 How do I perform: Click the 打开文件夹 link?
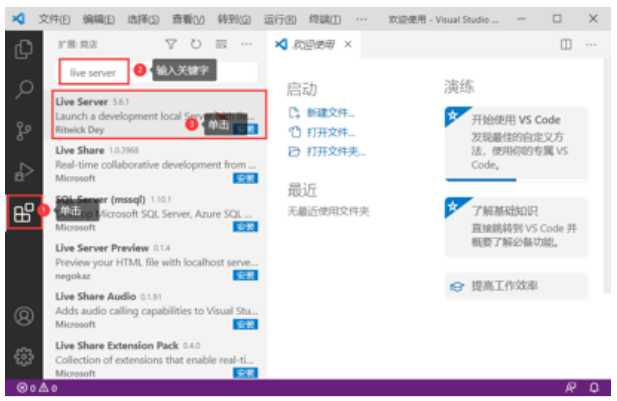327,152
